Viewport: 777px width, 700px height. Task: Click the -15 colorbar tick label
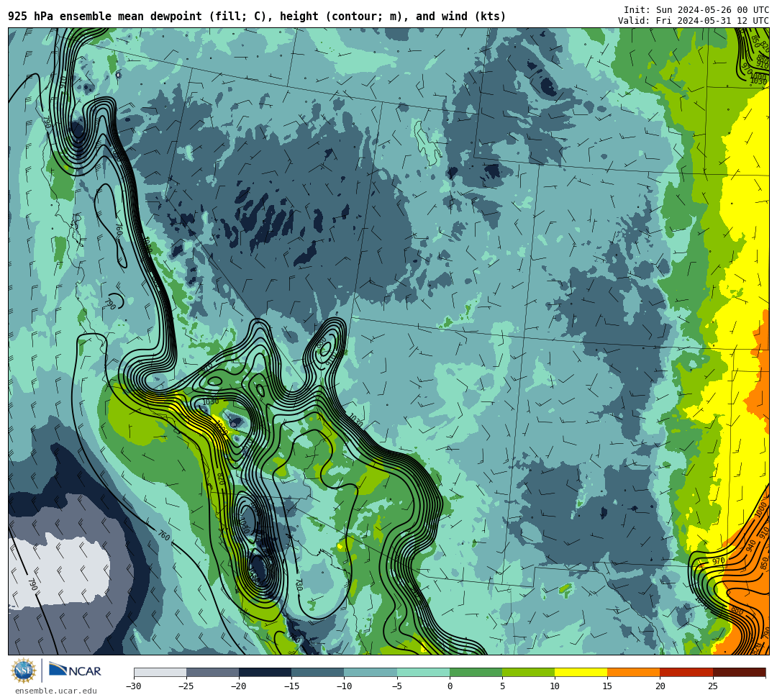[291, 686]
